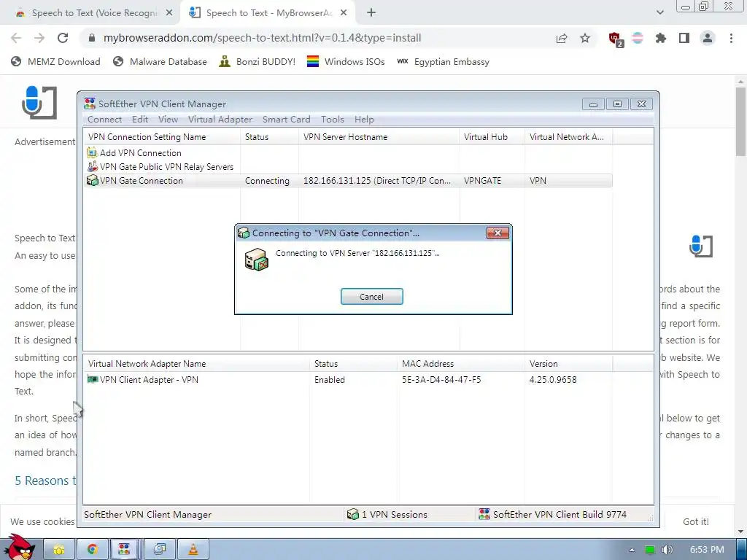Image resolution: width=747 pixels, height=560 pixels.
Task: Click the Connecting status cell
Action: coord(267,181)
